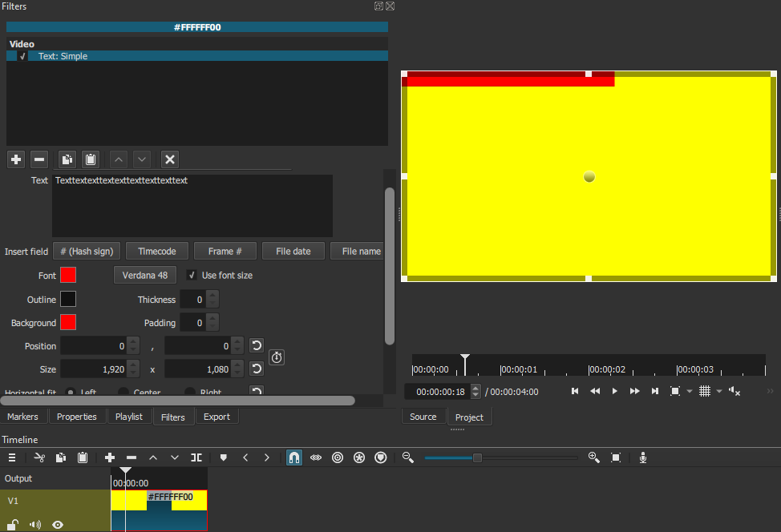Click the red Background color swatch
781x532 pixels.
[x=68, y=323]
